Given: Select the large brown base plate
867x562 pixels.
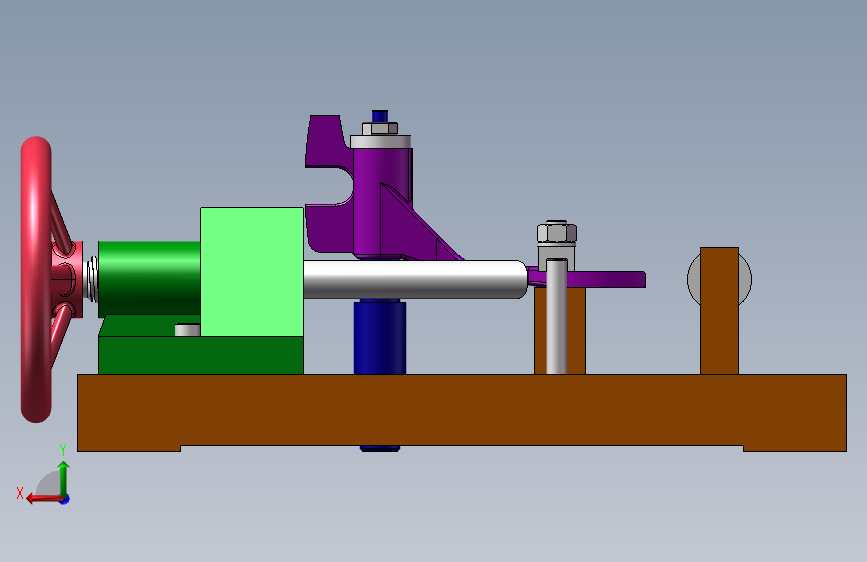Looking at the screenshot, I should (462, 410).
